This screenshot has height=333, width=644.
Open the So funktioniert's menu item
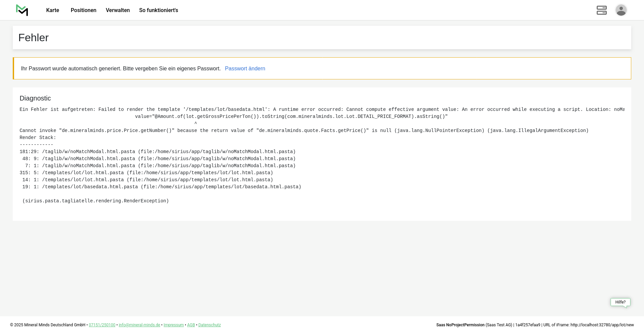(x=159, y=10)
